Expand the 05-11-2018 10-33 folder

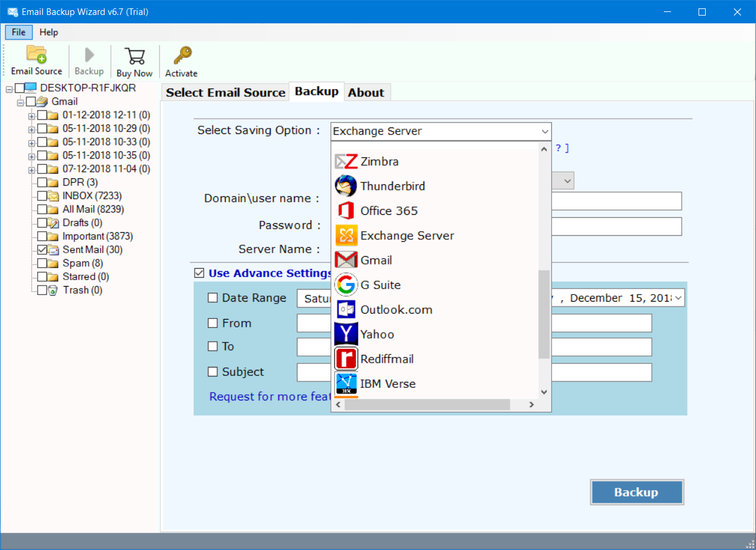pos(32,142)
